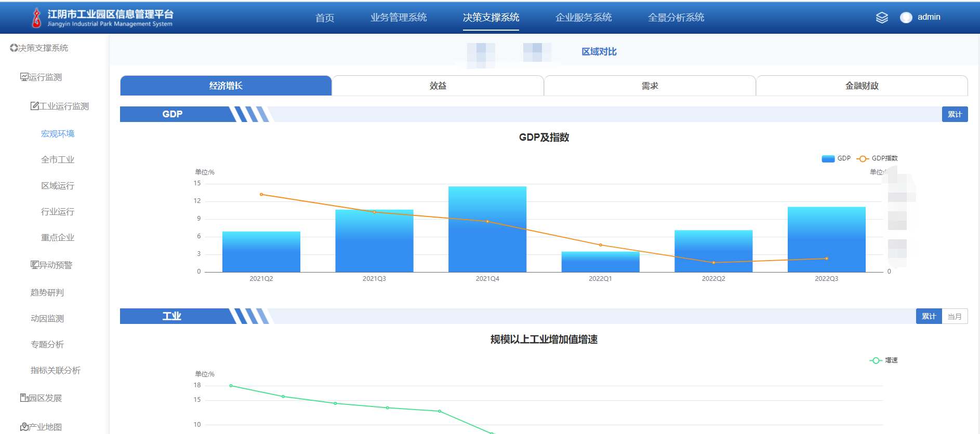Image resolution: width=980 pixels, height=434 pixels.
Task: Click the admin username text
Action: tap(929, 17)
